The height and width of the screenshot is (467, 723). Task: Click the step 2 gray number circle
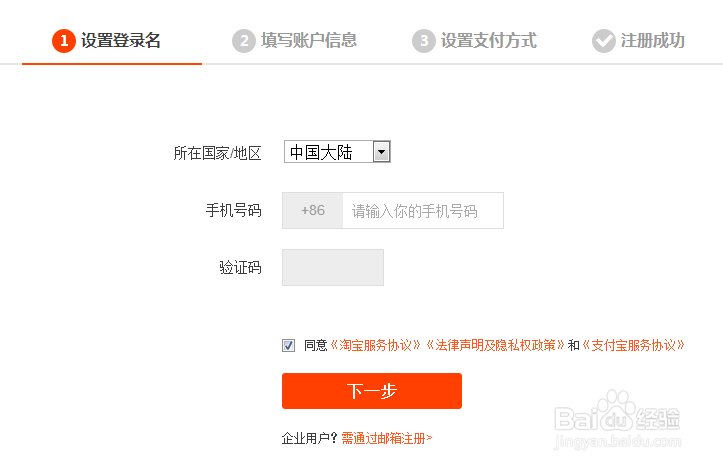[243, 41]
